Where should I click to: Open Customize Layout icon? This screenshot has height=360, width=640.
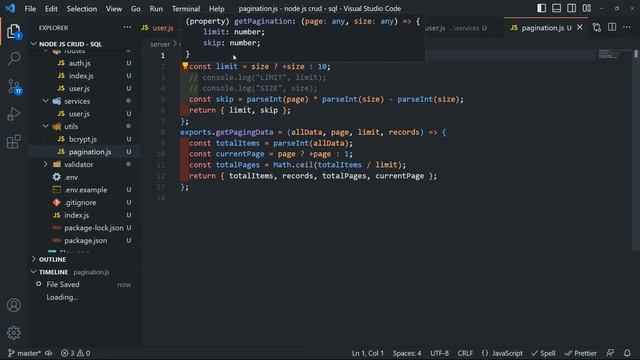587,8
